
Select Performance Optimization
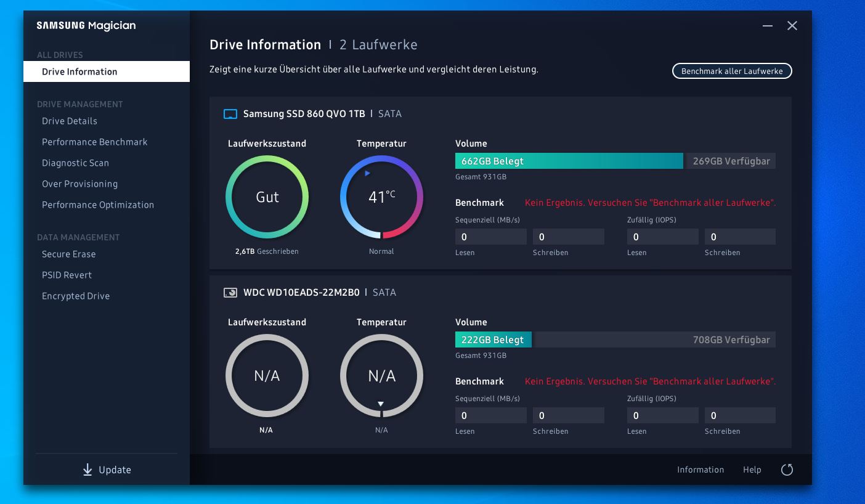[98, 205]
